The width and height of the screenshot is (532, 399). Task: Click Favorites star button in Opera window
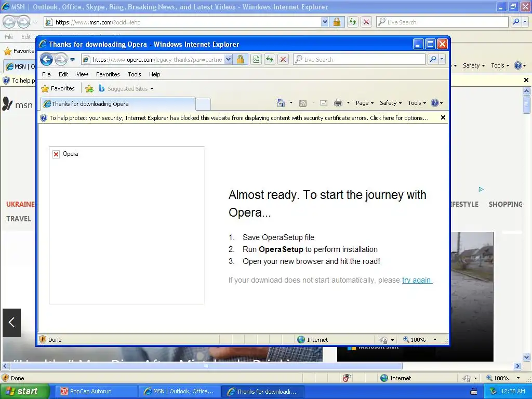(58, 88)
